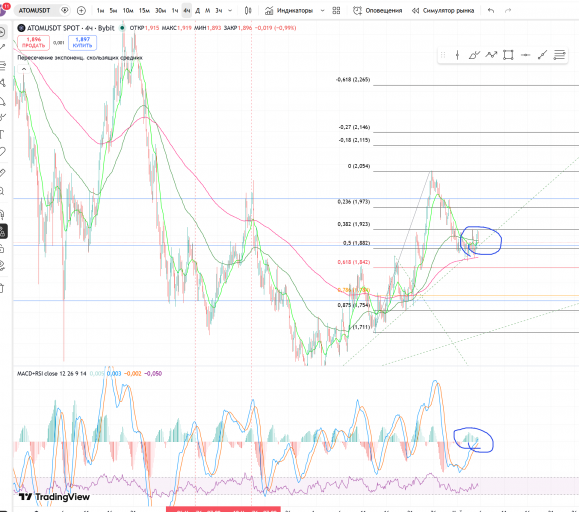Open the Индикаторы panel
Image resolution: width=579 pixels, height=512 pixels.
point(289,11)
